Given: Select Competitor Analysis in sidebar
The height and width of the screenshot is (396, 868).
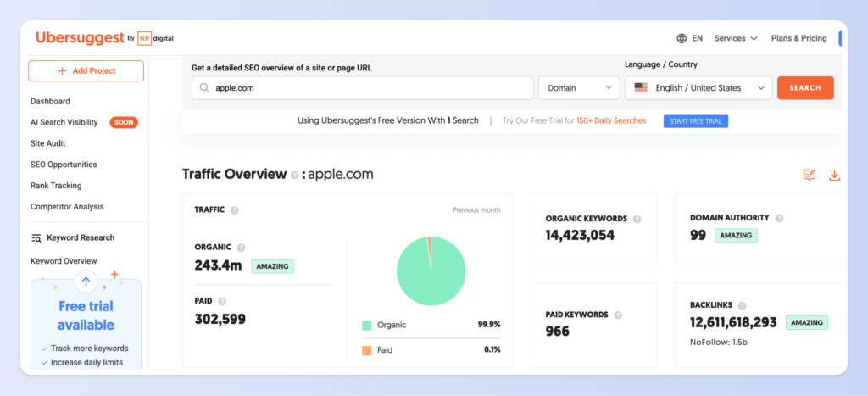Looking at the screenshot, I should click(x=67, y=207).
